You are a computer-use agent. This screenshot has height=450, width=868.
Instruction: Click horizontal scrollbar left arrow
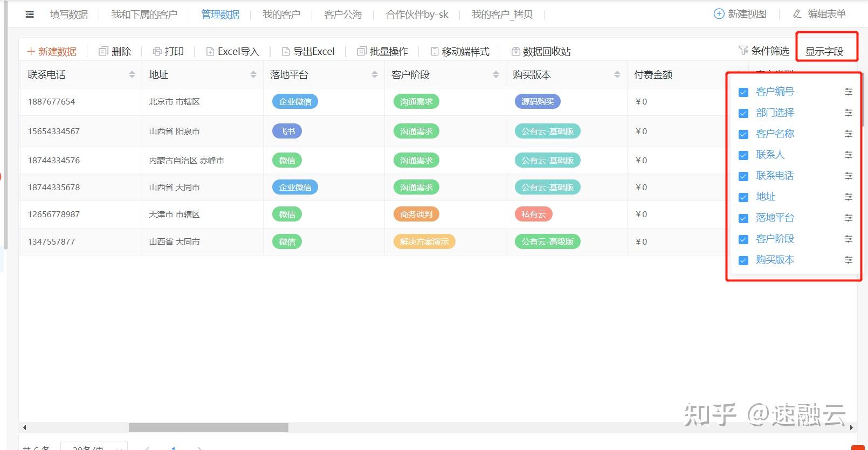pyautogui.click(x=24, y=427)
